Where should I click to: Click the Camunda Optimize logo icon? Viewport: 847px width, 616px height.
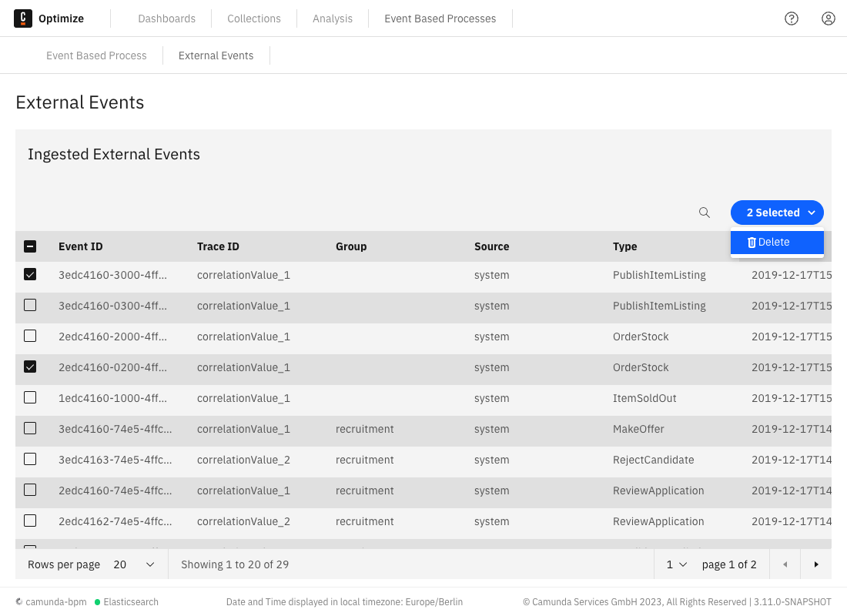22,18
